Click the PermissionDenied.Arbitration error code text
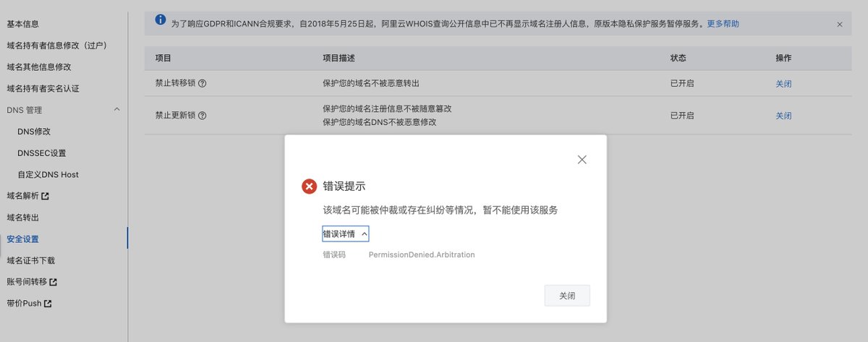Screen dimensions: 868x342 [422, 255]
